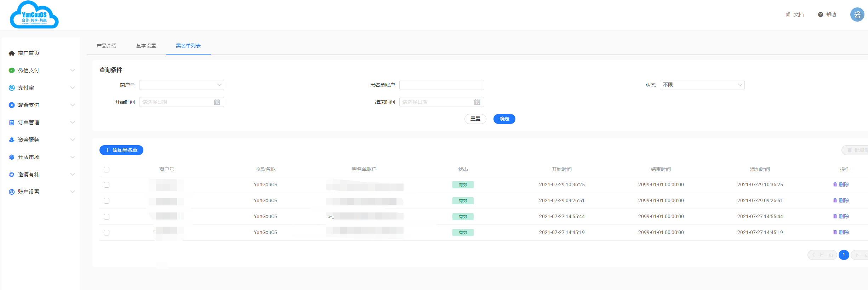The width and height of the screenshot is (868, 290).
Task: Check the row added 2021-07-29 09:26:51
Action: click(107, 201)
